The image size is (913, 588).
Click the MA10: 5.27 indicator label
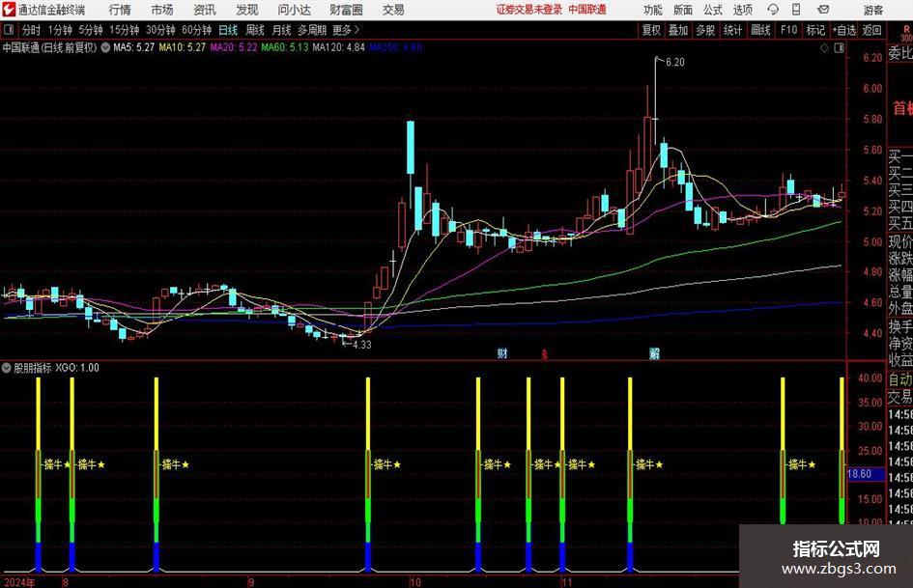(183, 47)
